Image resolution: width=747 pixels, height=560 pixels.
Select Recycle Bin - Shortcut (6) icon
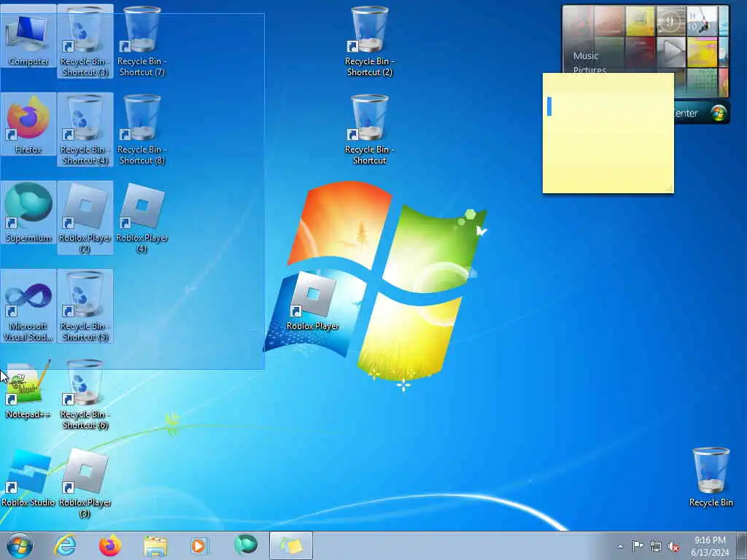(85, 394)
